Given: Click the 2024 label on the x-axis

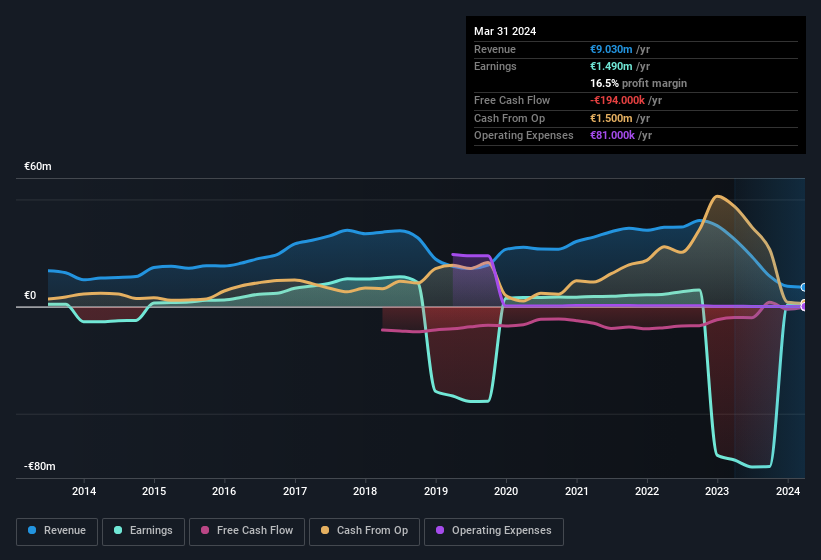Looking at the screenshot, I should [x=788, y=491].
